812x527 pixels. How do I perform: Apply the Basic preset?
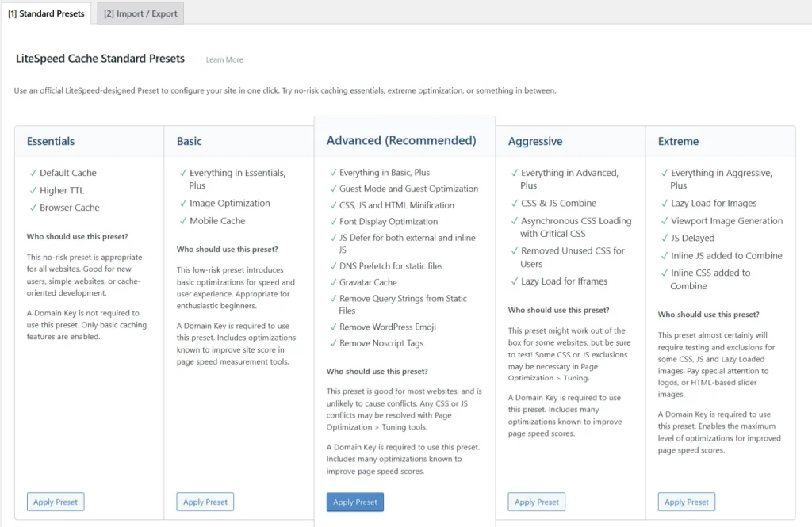click(205, 502)
